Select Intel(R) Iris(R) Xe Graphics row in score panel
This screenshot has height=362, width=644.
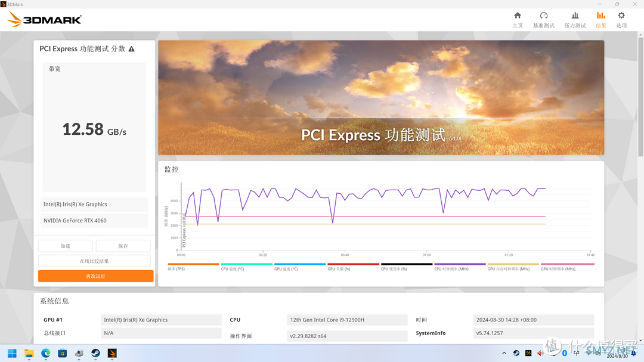[94, 204]
